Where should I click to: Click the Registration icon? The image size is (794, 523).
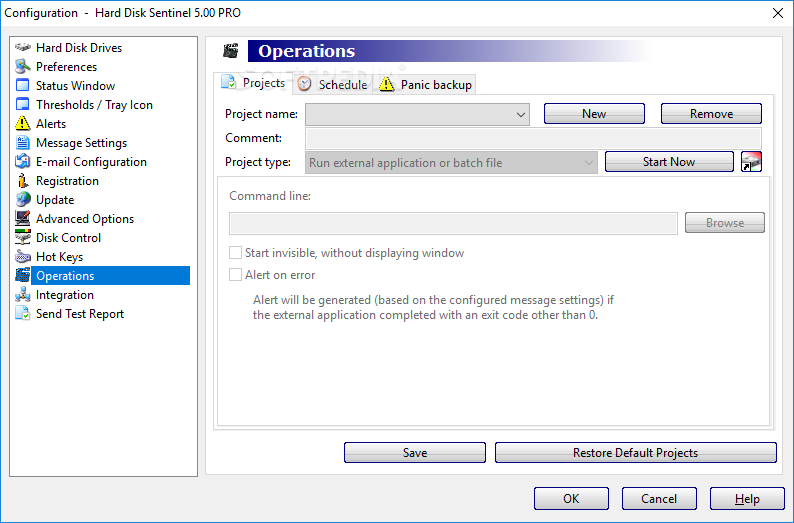(23, 180)
